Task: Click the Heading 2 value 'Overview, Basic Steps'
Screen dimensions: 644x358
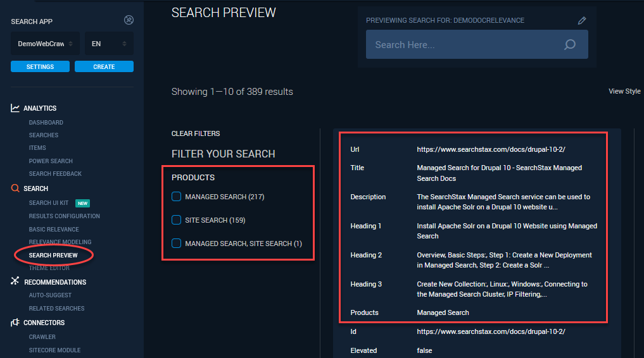Action: (x=504, y=260)
